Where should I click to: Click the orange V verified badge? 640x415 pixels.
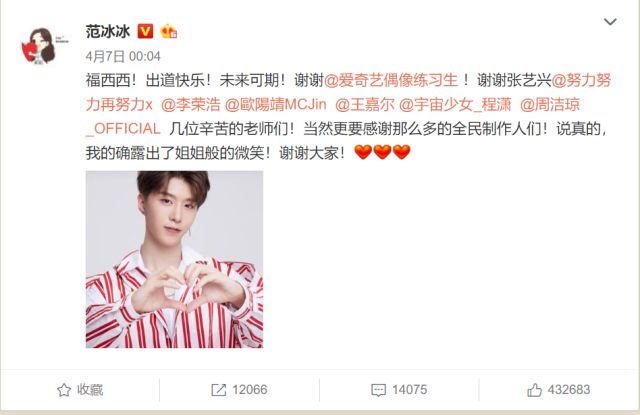(145, 31)
